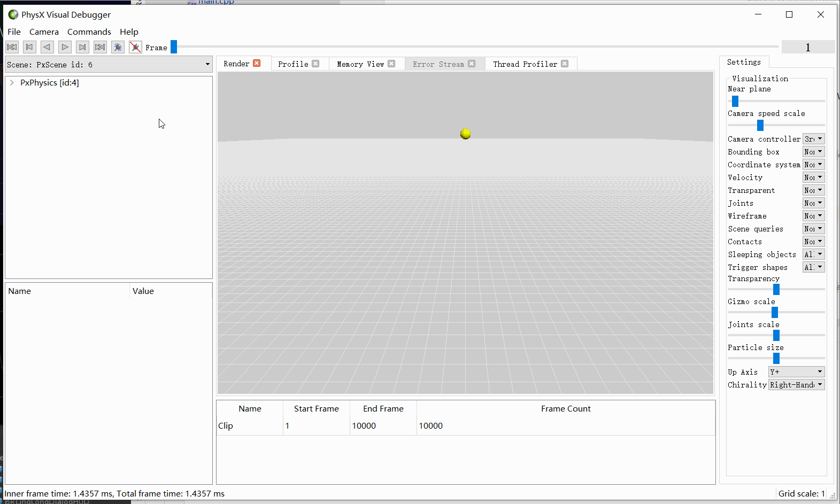Step one frame backward
Viewport: 840px width, 504px height.
[x=47, y=47]
